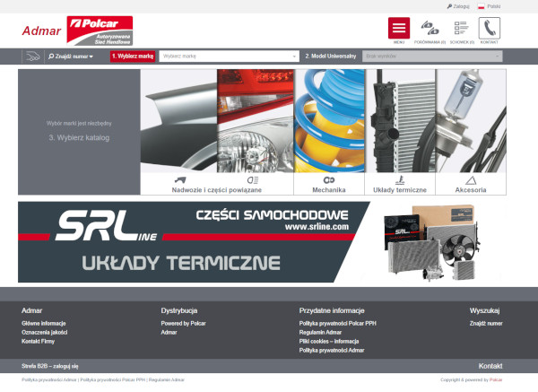
Task: Open the red hamburger Menu icon
Action: point(399,28)
